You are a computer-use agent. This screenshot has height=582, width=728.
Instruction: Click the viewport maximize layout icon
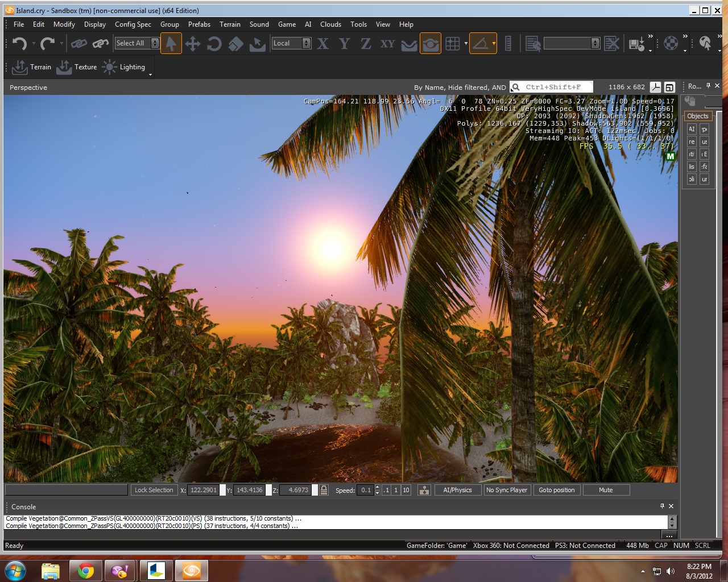[669, 87]
